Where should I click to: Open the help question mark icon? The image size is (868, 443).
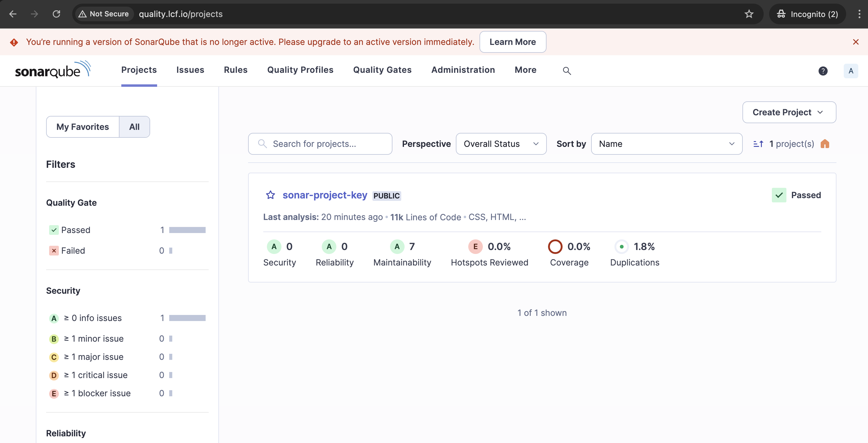coord(823,71)
